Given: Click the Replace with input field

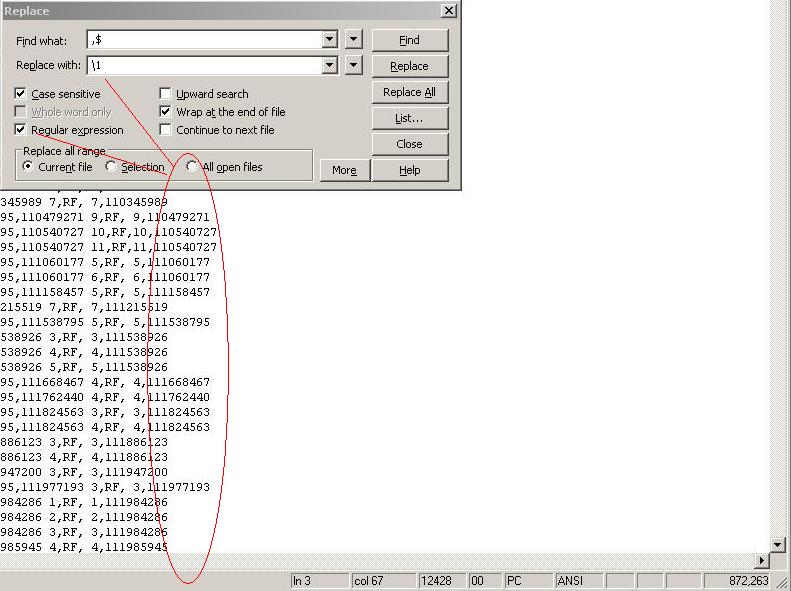Looking at the screenshot, I should pyautogui.click(x=205, y=65).
